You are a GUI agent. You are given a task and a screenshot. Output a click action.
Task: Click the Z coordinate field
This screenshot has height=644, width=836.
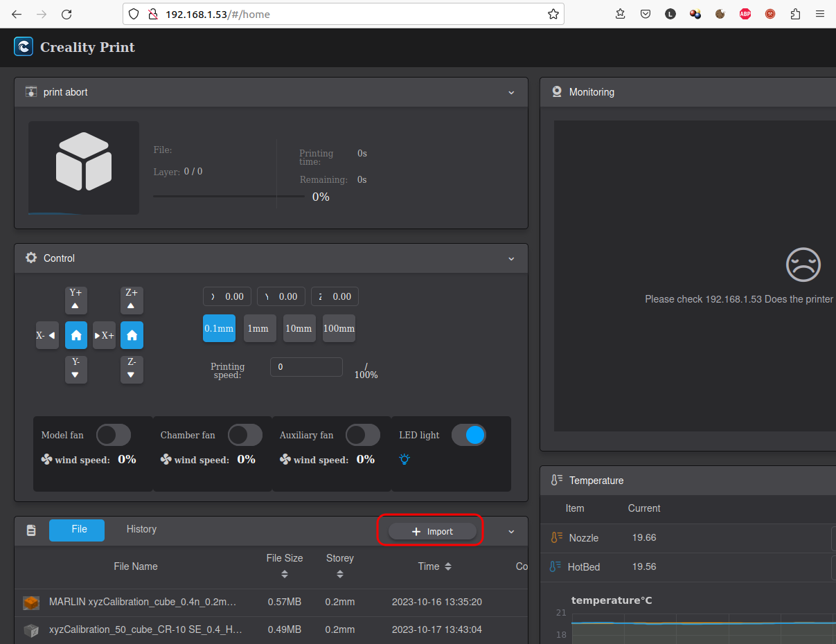tap(335, 296)
